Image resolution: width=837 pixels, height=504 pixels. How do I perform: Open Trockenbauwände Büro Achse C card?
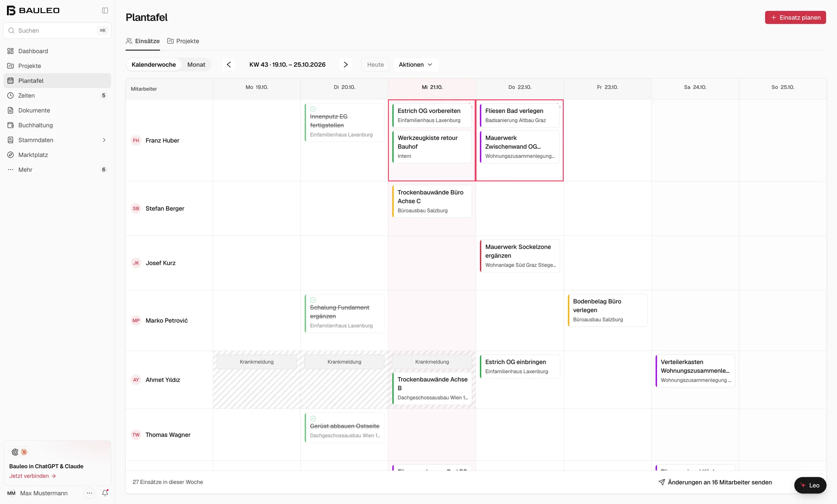432,201
